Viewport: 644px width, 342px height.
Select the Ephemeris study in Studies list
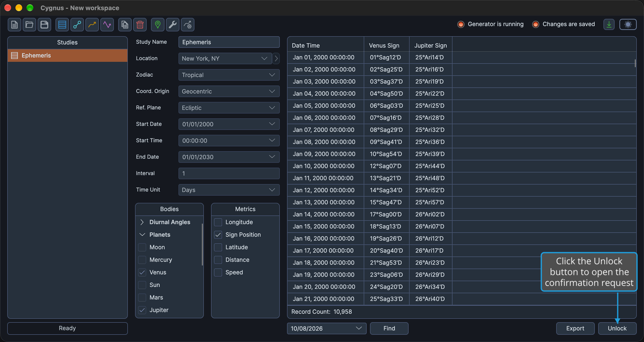(x=68, y=56)
